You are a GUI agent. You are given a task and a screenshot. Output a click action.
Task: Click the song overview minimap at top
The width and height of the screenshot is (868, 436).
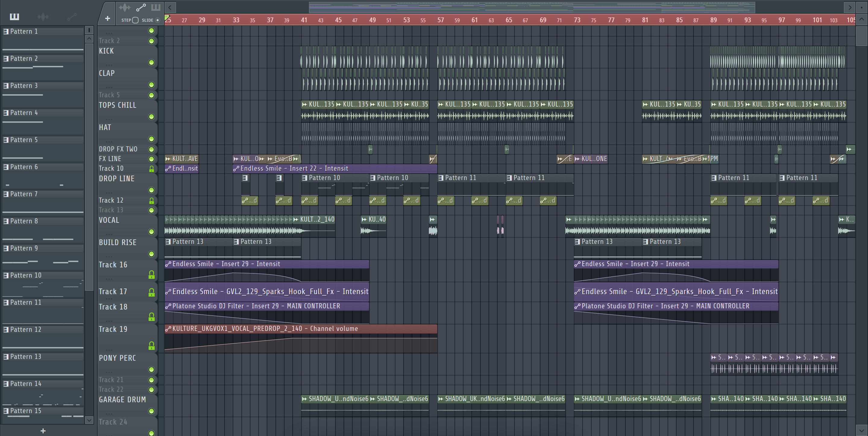532,7
